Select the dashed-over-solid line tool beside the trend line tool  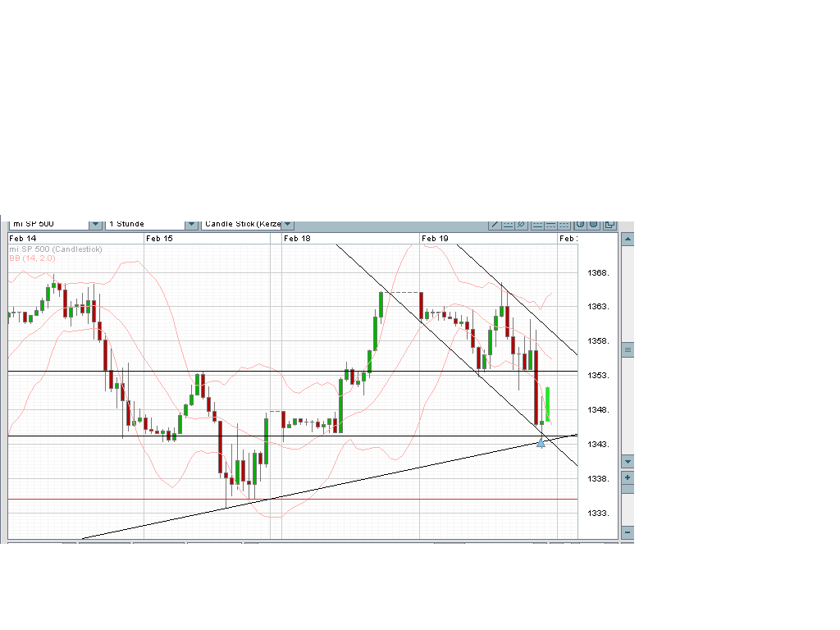tap(508, 225)
